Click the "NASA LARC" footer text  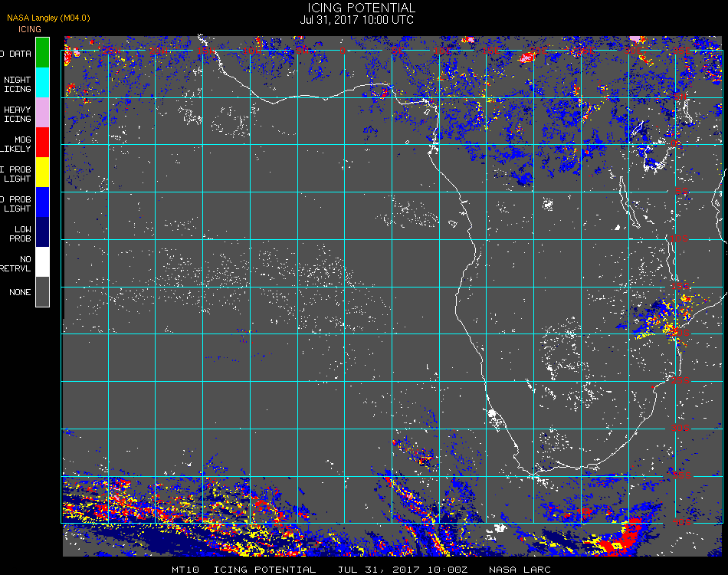click(520, 570)
